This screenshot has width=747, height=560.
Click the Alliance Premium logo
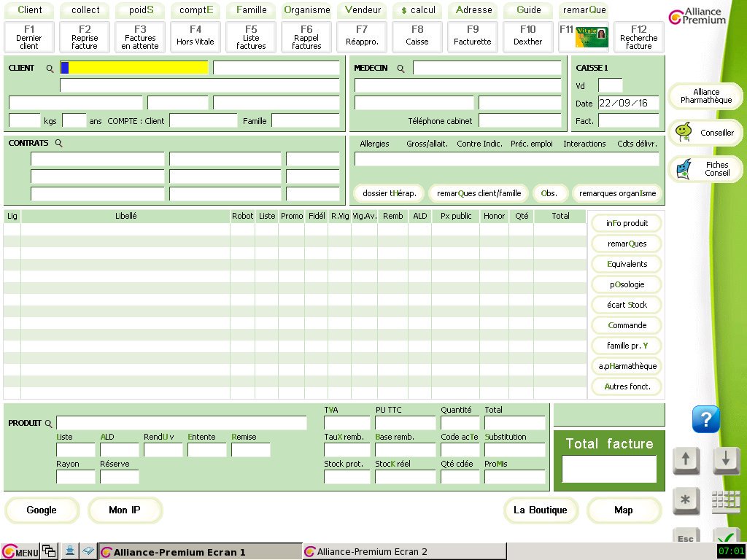pyautogui.click(x=697, y=17)
